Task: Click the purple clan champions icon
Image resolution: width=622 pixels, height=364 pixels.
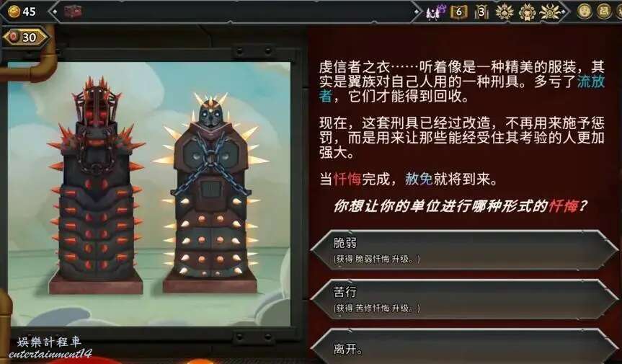Action: click(x=436, y=12)
